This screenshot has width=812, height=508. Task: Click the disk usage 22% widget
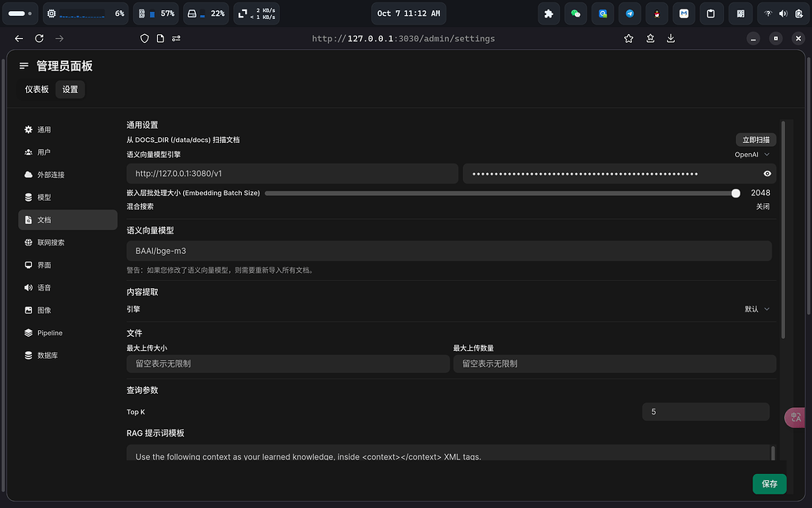[x=205, y=13]
